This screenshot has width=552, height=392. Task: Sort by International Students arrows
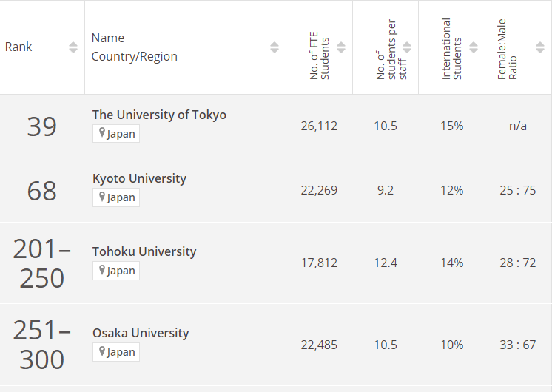click(x=474, y=47)
